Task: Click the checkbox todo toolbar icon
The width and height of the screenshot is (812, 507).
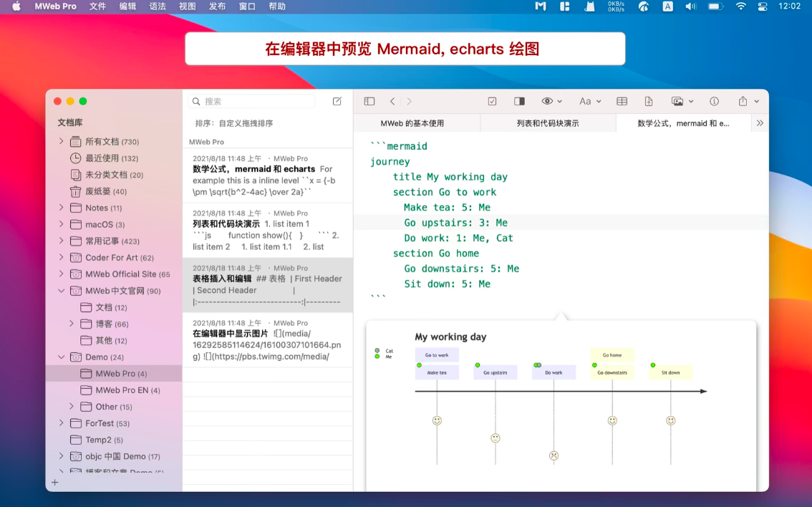Action: click(x=492, y=102)
